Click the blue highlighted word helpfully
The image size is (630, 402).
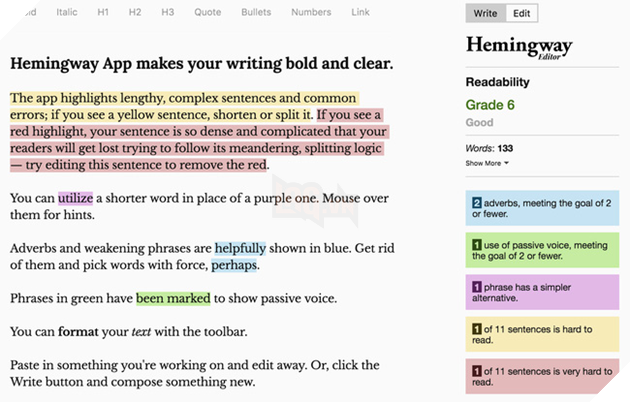[x=240, y=248]
